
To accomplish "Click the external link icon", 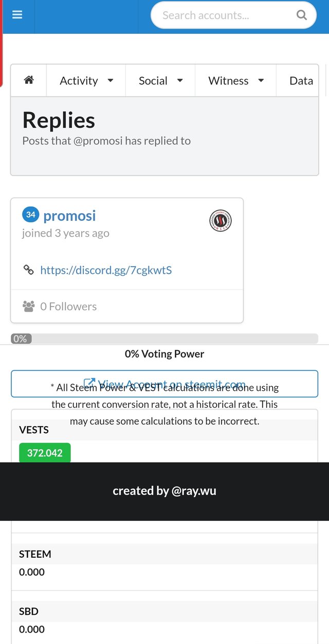I will pyautogui.click(x=89, y=383).
